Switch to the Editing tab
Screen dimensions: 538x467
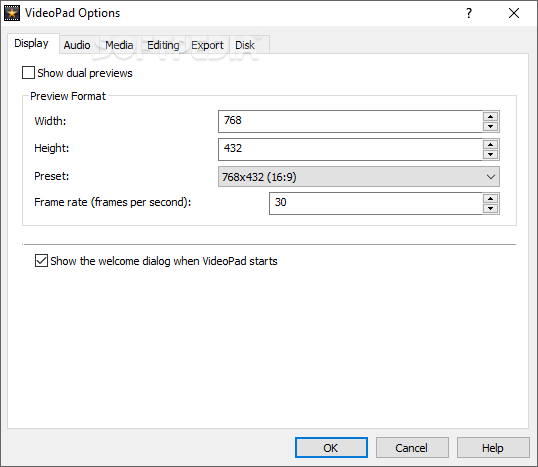pos(163,45)
